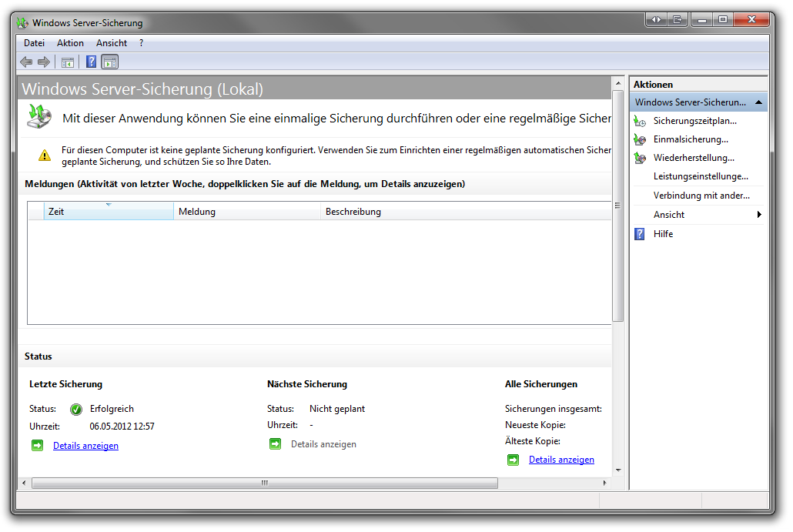
Task: Toggle the console tree toolbar icon
Action: [x=68, y=62]
